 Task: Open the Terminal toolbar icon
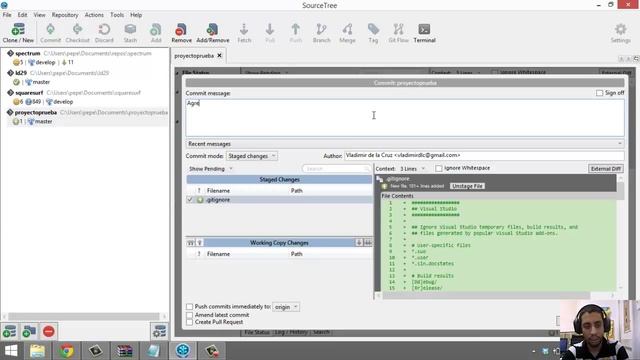(424, 33)
